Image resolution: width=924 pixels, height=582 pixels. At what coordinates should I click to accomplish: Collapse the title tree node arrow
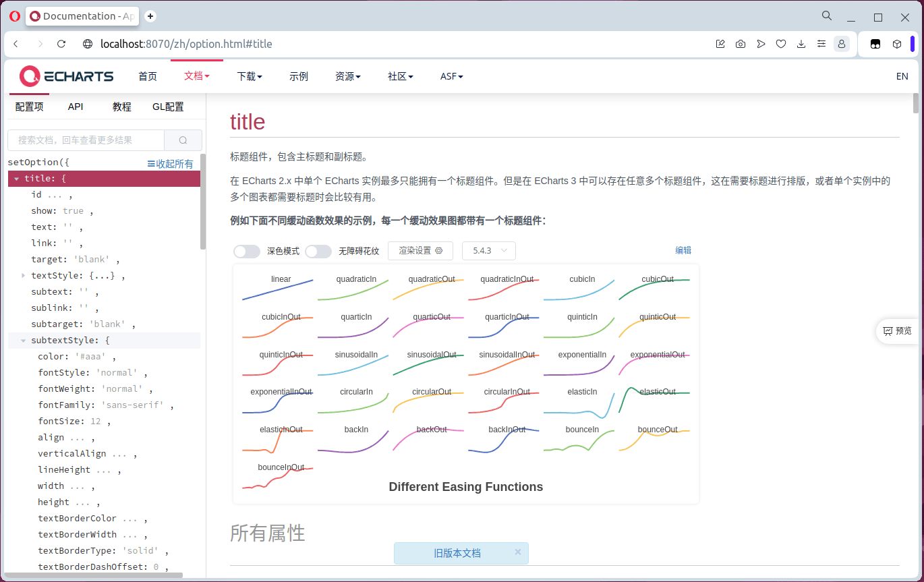click(x=16, y=179)
